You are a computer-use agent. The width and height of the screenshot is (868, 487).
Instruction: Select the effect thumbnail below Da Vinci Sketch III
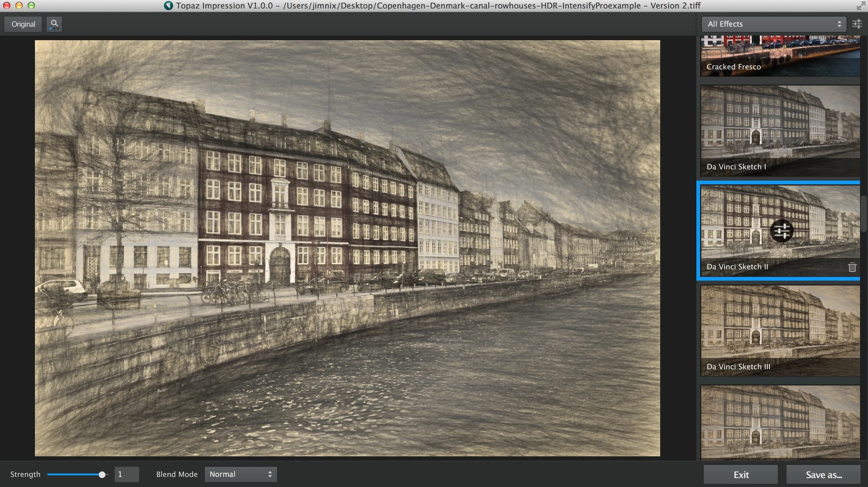(x=780, y=422)
